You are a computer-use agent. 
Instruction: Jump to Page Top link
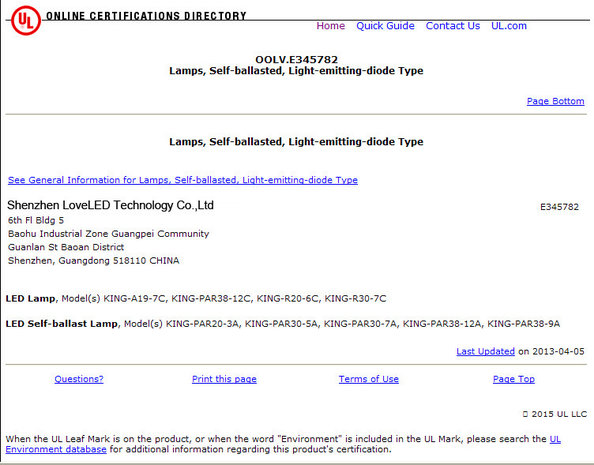[x=514, y=379]
